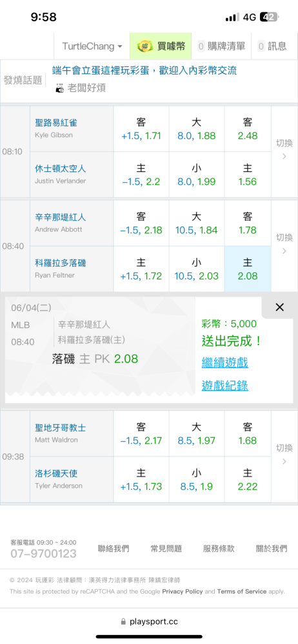Expand 切換 chevron for the 08:40 game
298x644 pixels.
(284, 244)
